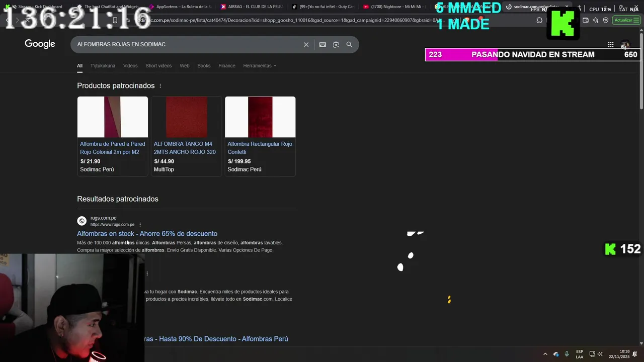Click the Rojo Confetti carpet product image

point(260,117)
